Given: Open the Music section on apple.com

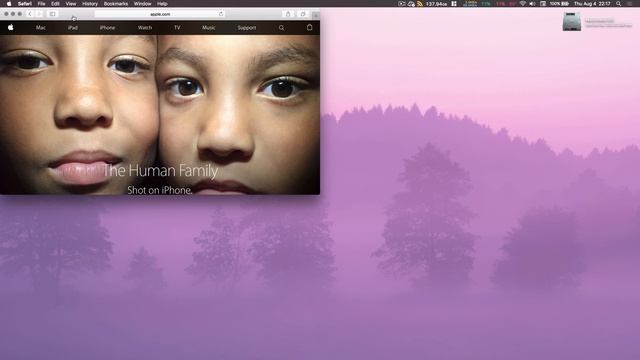Looking at the screenshot, I should point(209,28).
